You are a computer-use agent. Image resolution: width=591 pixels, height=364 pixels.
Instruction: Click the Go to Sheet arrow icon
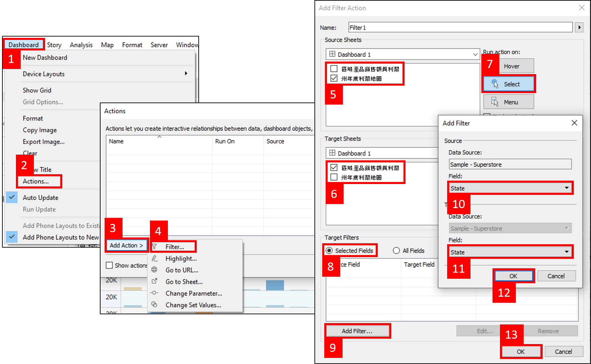tap(154, 281)
